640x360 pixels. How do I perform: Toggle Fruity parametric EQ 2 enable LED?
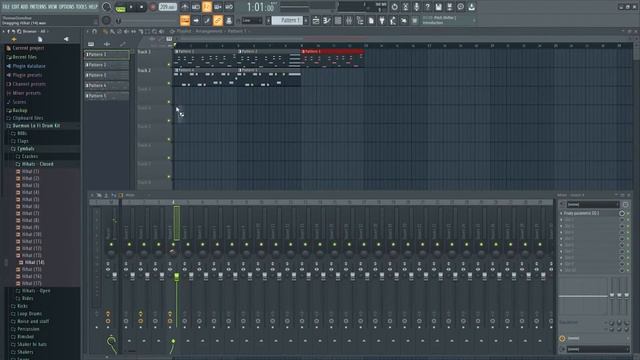click(628, 213)
